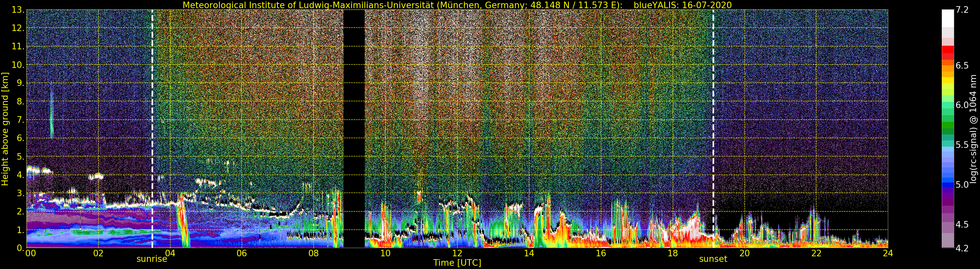Screen dimensions: 980x269
Task: Select the white dashed sunset line
Action: coord(713,114)
